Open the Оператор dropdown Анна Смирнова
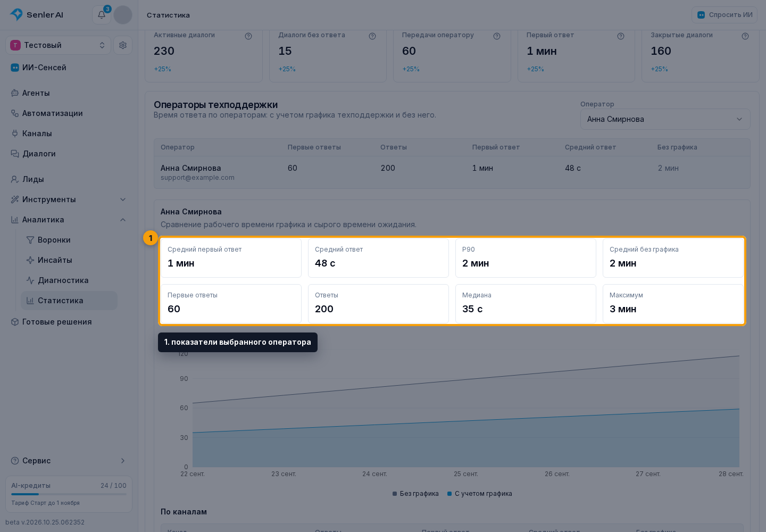766x532 pixels. pyautogui.click(x=665, y=119)
